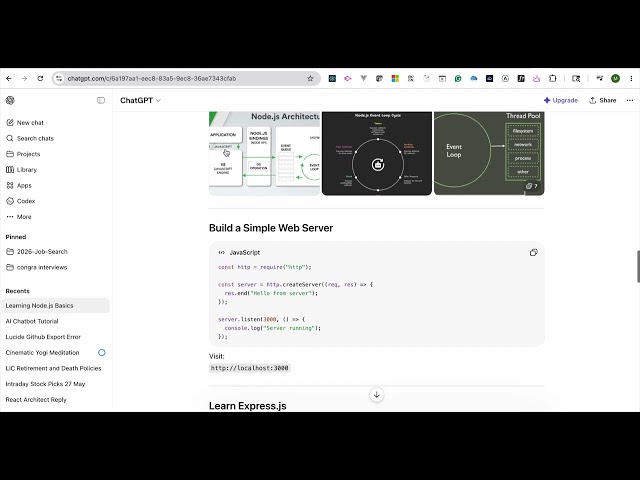This screenshot has width=640, height=480.
Task: Open Node.js Architecture diagram thumbnail
Action: 264,153
